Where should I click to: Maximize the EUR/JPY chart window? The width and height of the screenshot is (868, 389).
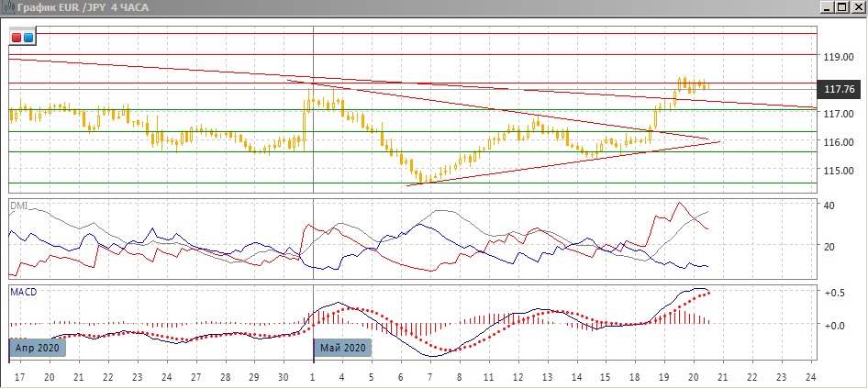pyautogui.click(x=841, y=7)
